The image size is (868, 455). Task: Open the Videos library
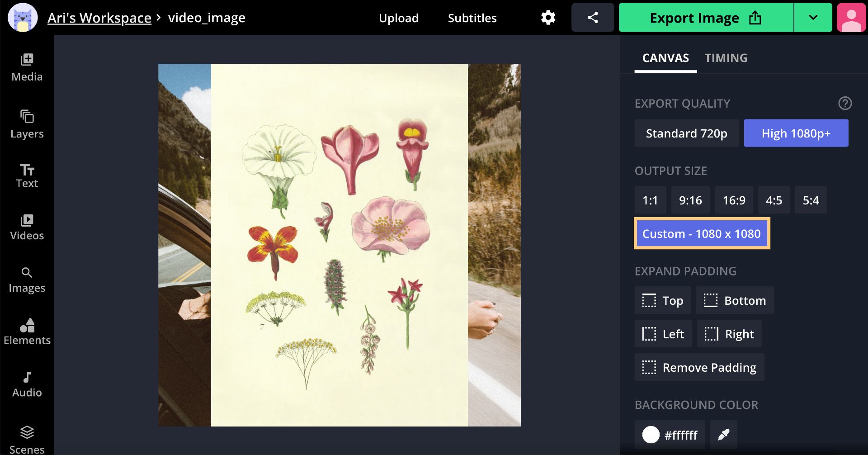coord(27,228)
